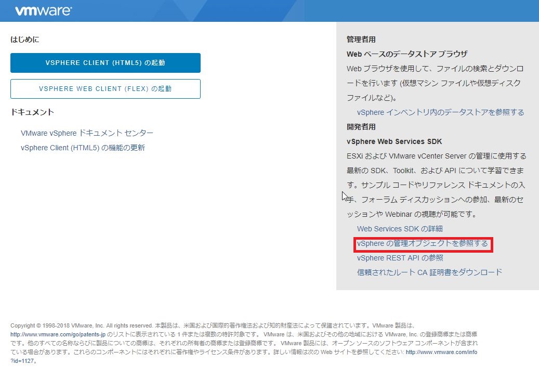Open vmware.com/go/patents-jp footer link
Image resolution: width=539 pixels, height=392 pixels.
pyautogui.click(x=58, y=334)
